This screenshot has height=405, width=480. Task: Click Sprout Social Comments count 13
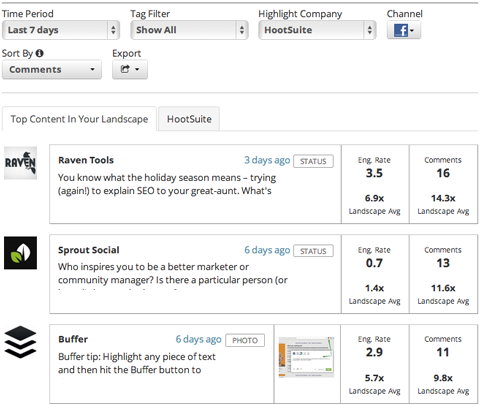coord(443,263)
